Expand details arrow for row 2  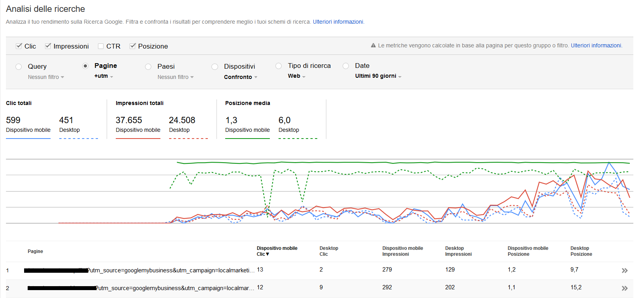625,288
